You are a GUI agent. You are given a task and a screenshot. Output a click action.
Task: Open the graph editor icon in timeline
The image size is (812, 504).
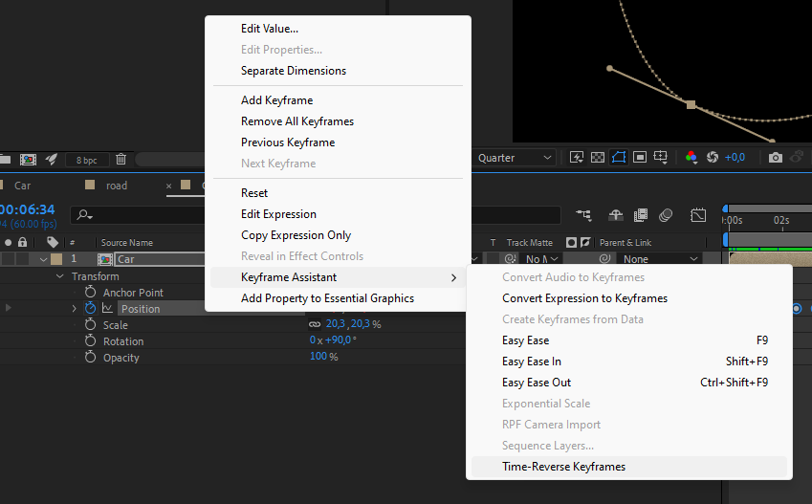699,215
